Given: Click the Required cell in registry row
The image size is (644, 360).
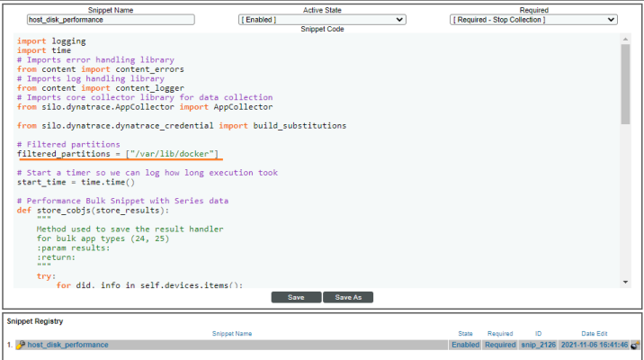Looking at the screenshot, I should coord(500,345).
